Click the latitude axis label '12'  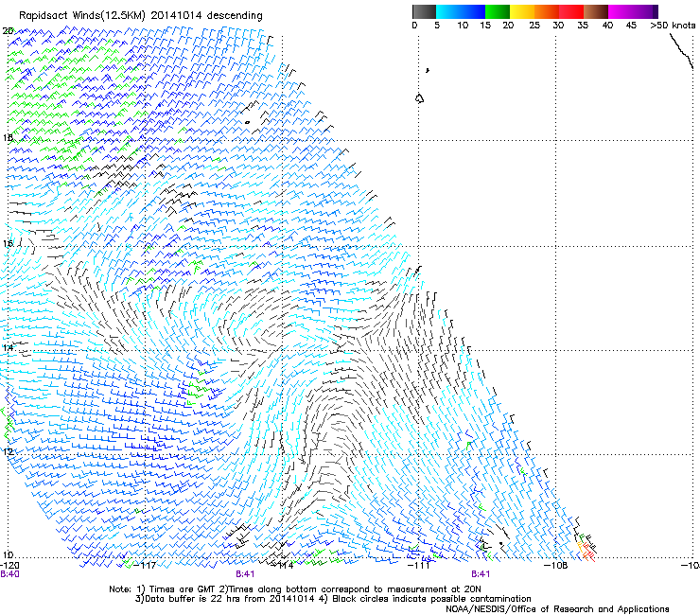(x=8, y=451)
